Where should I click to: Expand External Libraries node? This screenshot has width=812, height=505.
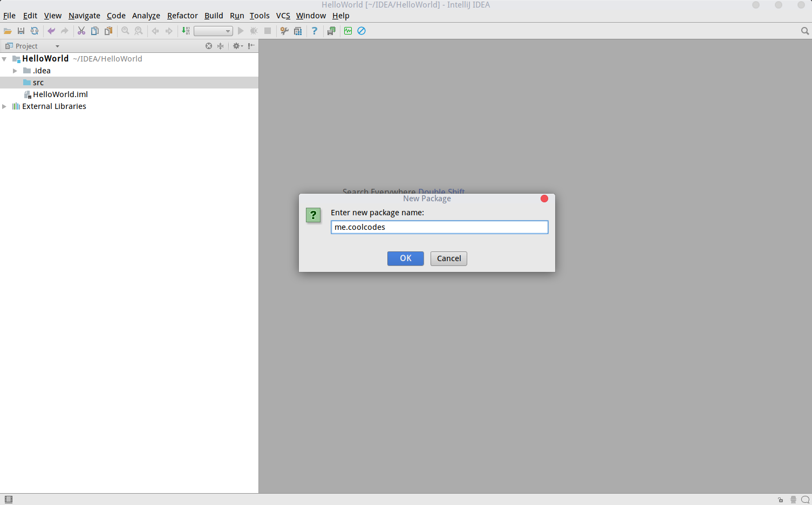tap(4, 106)
